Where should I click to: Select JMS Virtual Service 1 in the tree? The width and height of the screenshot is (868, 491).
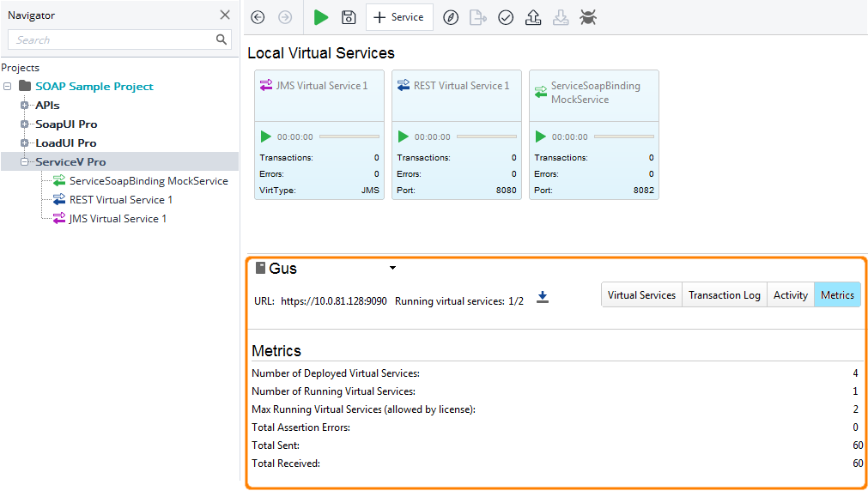point(118,219)
